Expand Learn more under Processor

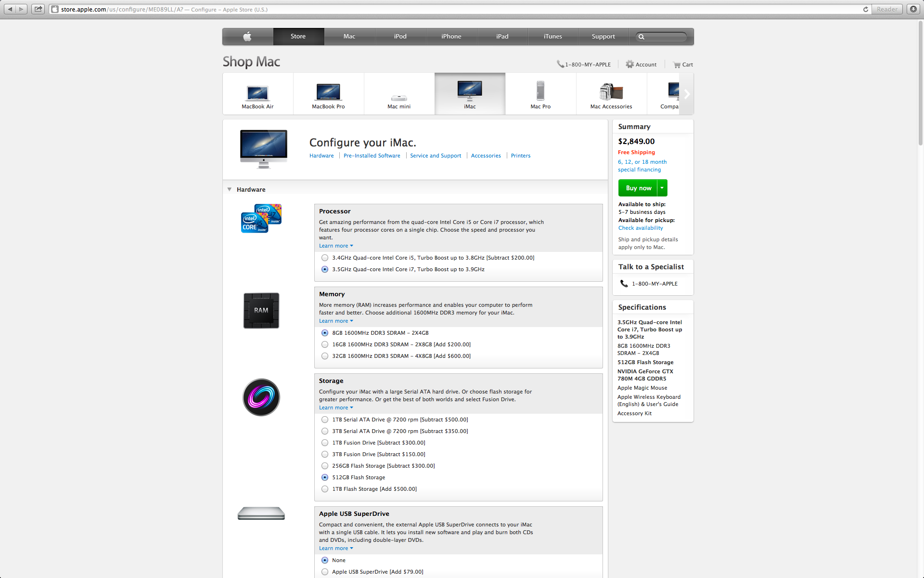click(336, 246)
